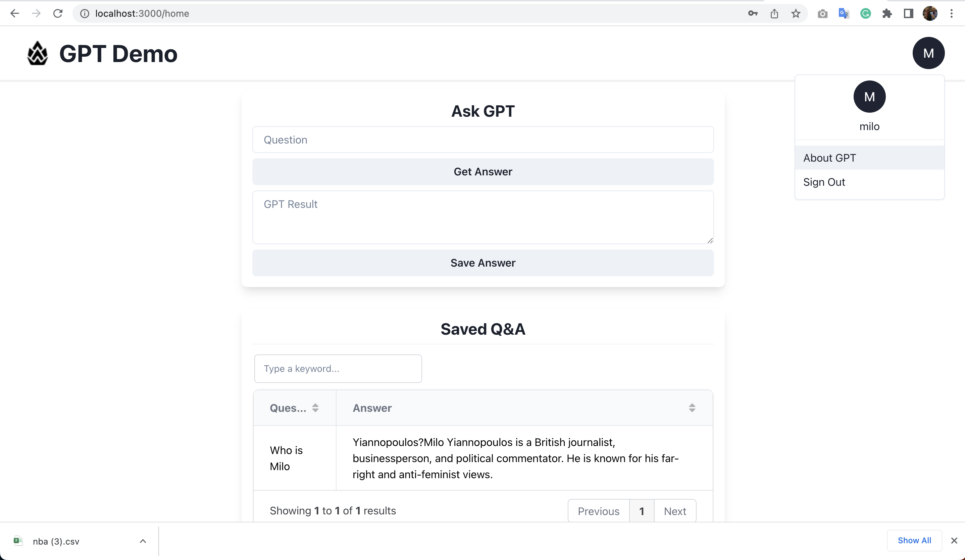Click the Show All downloads link
This screenshot has height=560, width=965.
coord(914,541)
